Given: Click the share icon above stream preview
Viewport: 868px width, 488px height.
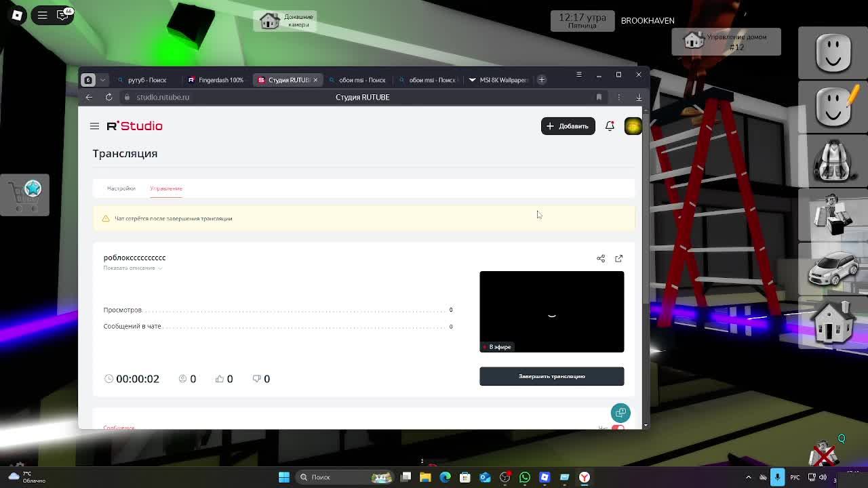Looking at the screenshot, I should (601, 258).
